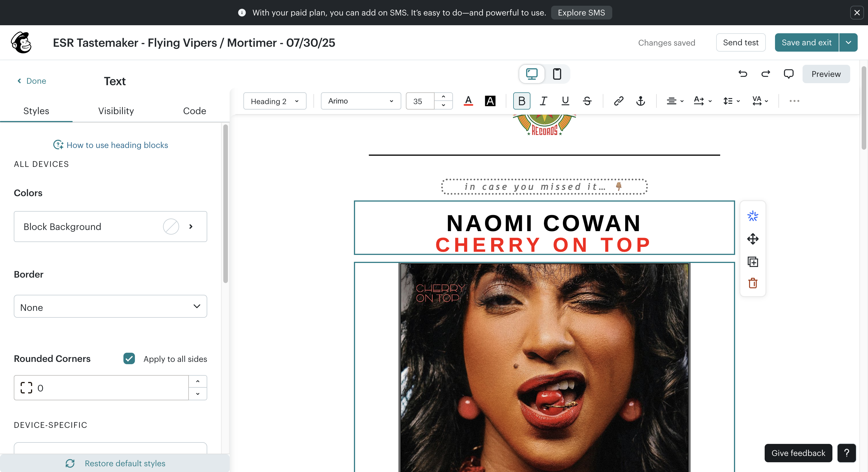The width and height of the screenshot is (868, 472).
Task: Select the Visibility tab
Action: pos(116,111)
